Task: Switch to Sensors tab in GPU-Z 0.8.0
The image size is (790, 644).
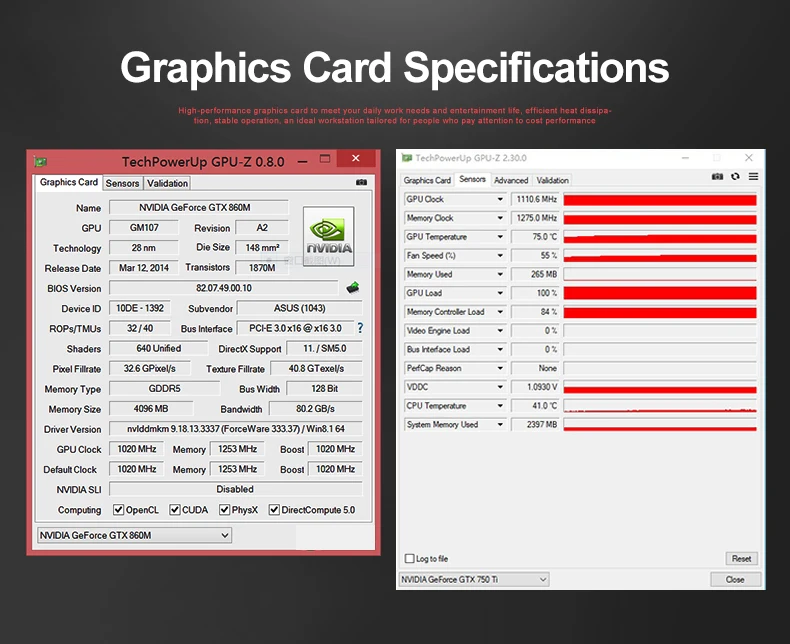Action: (122, 183)
